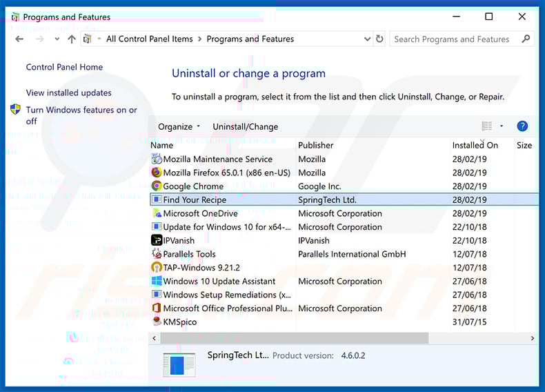Select Windows Setup Remediations icon

click(157, 295)
